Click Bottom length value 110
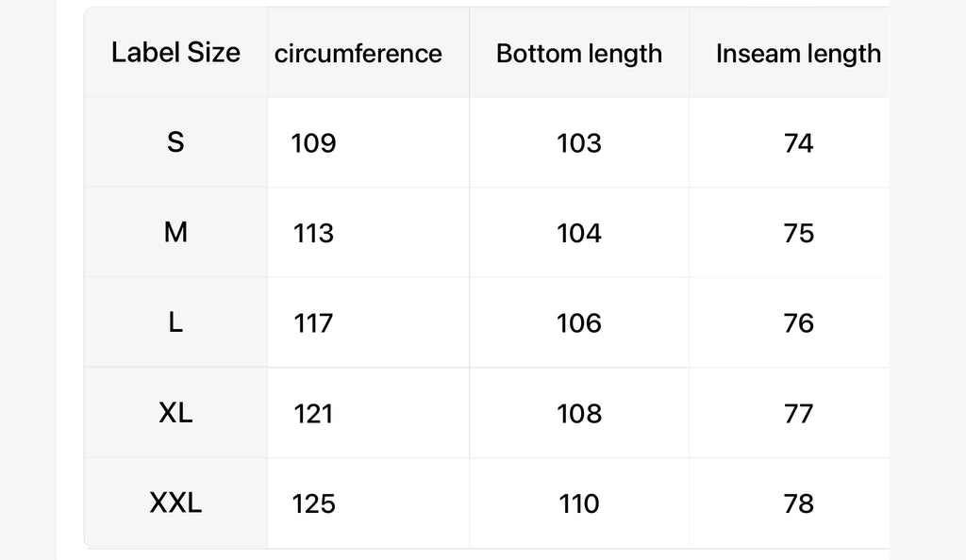 579,504
